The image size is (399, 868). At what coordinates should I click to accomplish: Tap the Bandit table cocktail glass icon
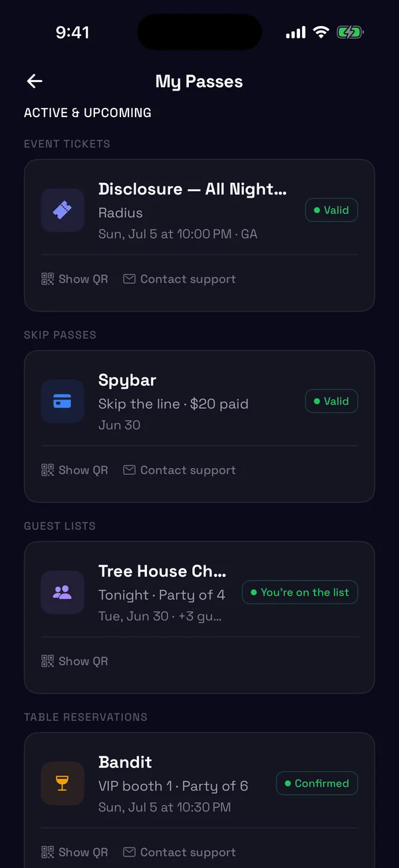pyautogui.click(x=63, y=783)
